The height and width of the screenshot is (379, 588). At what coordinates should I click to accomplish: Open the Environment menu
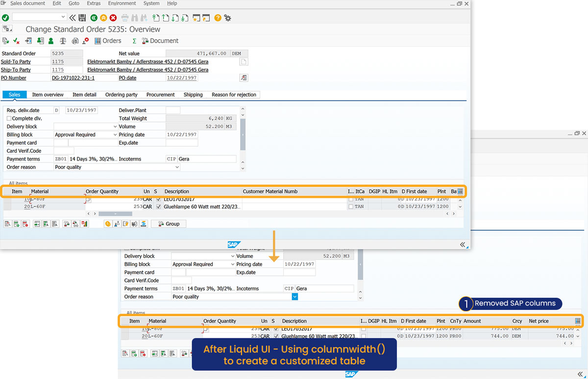[122, 3]
